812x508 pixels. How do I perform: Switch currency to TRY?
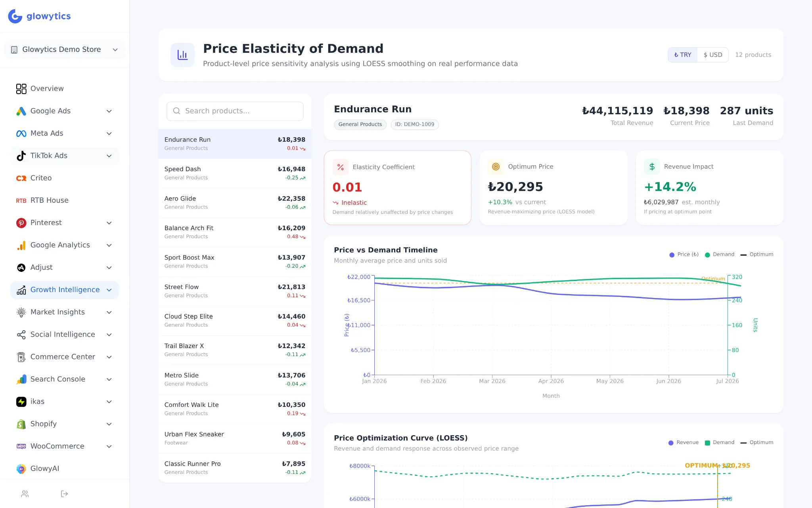pos(682,55)
